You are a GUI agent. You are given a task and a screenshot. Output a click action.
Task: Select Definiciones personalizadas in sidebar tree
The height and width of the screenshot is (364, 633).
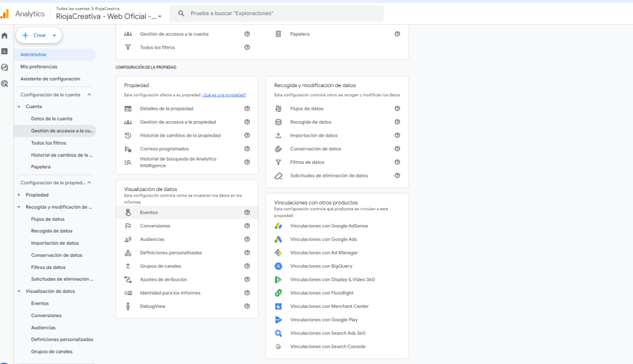[x=62, y=339]
